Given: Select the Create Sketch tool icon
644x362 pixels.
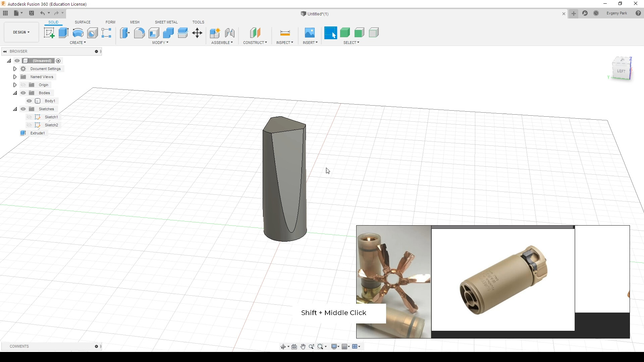Looking at the screenshot, I should [x=49, y=33].
